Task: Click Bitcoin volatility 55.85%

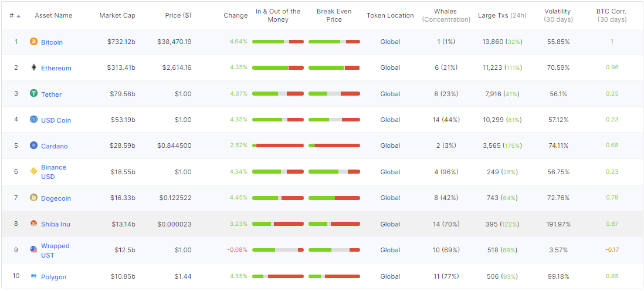Action: [x=558, y=42]
